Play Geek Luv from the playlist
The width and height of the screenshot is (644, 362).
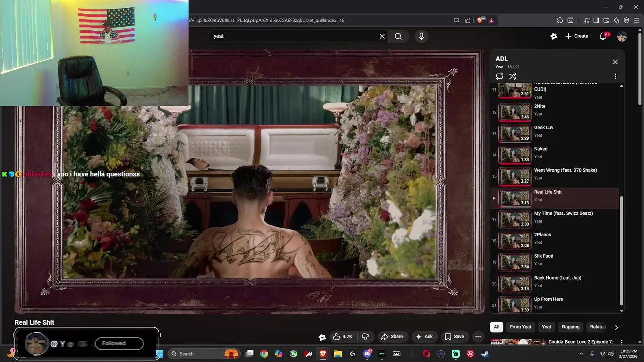tap(554, 133)
